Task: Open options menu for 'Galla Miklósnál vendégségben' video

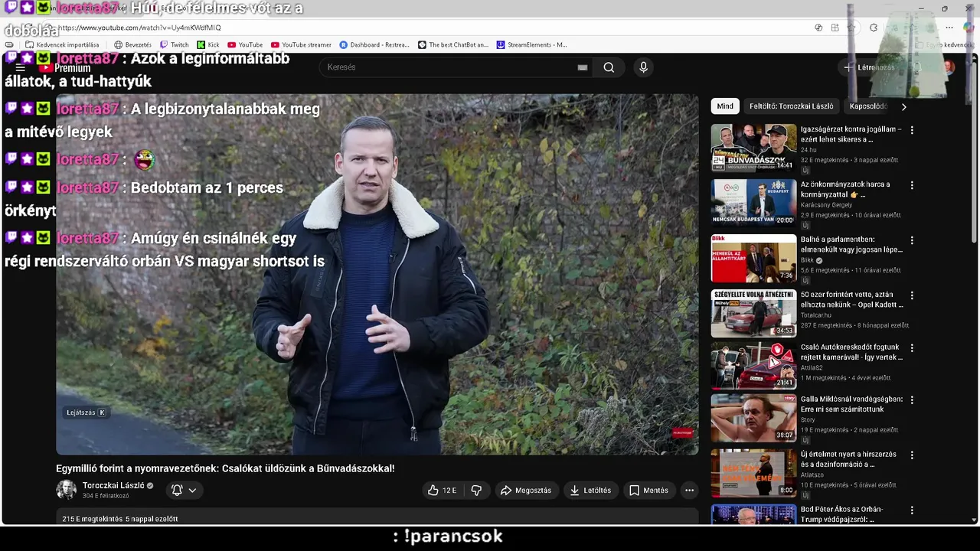Action: click(912, 400)
